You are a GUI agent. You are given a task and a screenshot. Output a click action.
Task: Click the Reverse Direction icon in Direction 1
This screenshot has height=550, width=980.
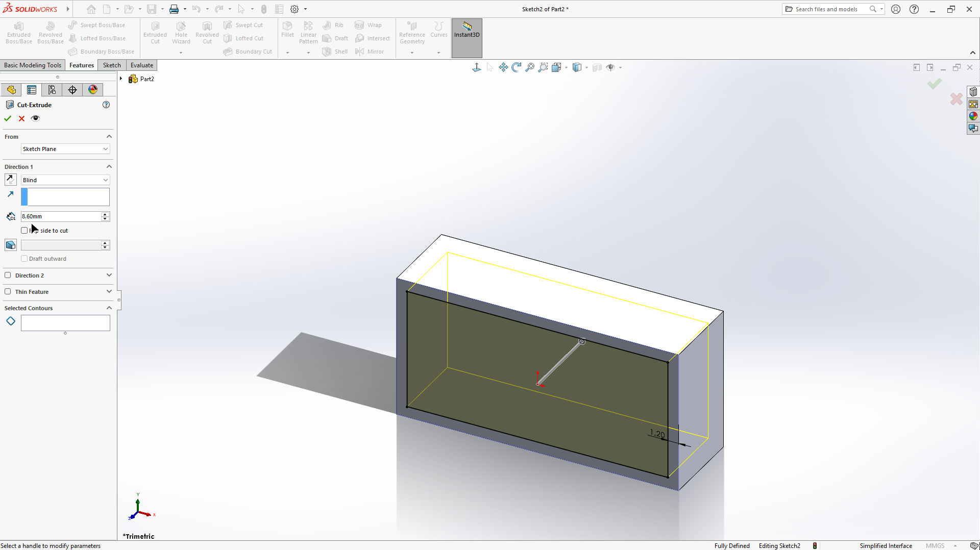[x=10, y=180]
